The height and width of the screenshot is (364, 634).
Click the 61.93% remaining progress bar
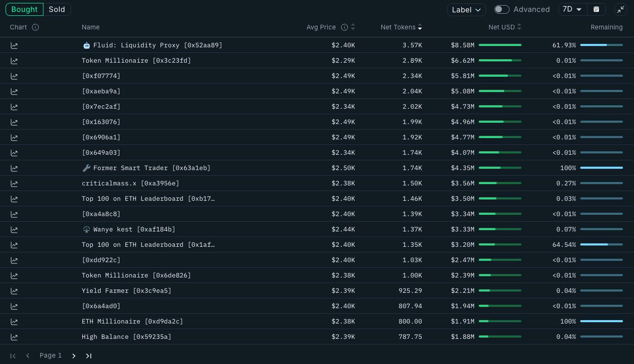[x=602, y=45]
